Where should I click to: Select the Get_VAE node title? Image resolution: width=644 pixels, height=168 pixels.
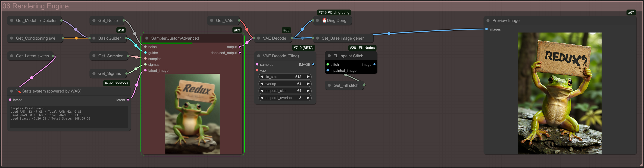pyautogui.click(x=224, y=21)
